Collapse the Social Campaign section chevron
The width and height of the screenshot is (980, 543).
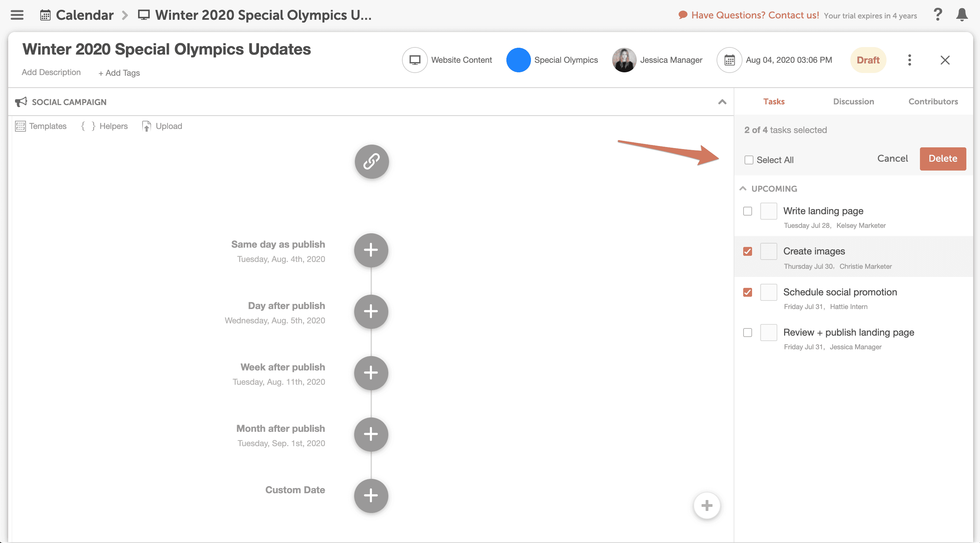click(x=722, y=102)
